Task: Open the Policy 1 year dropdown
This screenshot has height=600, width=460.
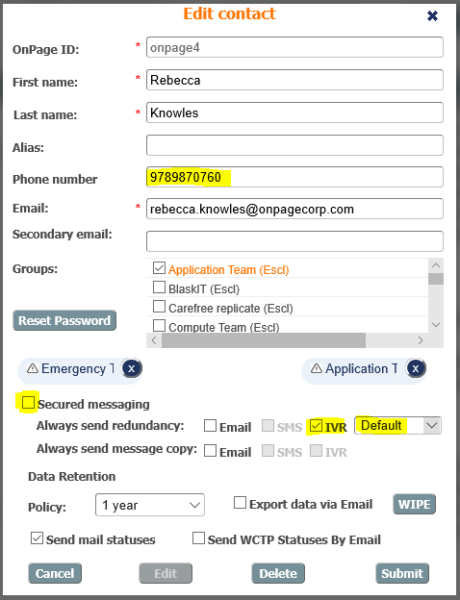Action: pos(150,505)
